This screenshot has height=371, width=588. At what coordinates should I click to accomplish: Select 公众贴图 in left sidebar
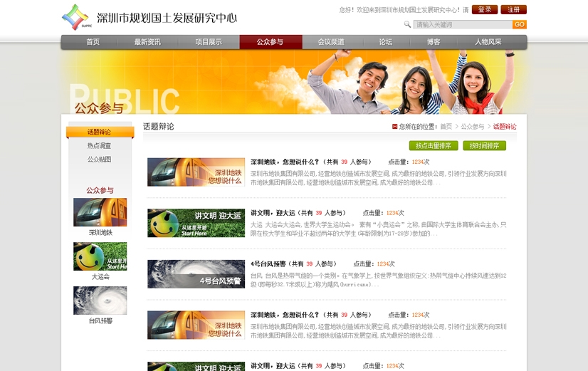[x=100, y=160]
